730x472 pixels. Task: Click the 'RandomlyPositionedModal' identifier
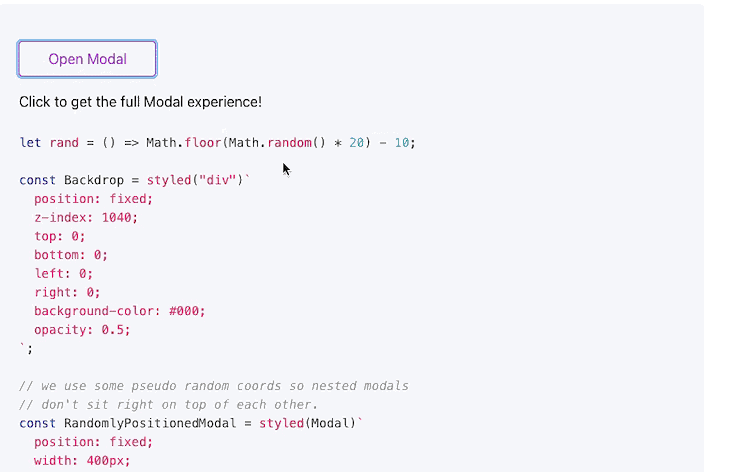coord(150,423)
